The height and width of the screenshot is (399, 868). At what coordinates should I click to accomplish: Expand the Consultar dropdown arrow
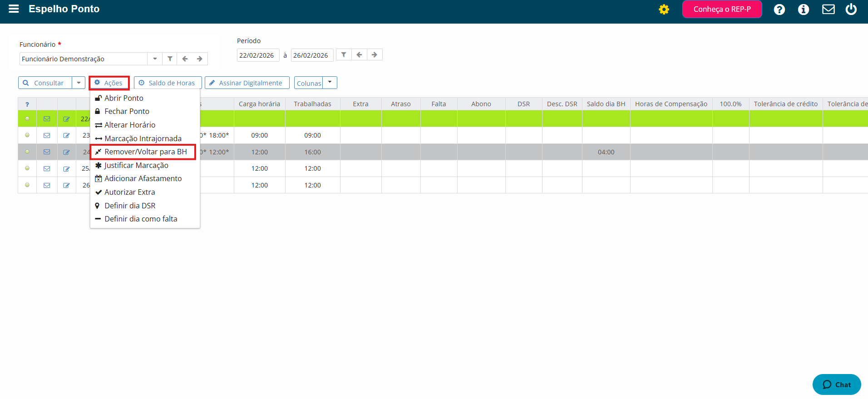(79, 83)
